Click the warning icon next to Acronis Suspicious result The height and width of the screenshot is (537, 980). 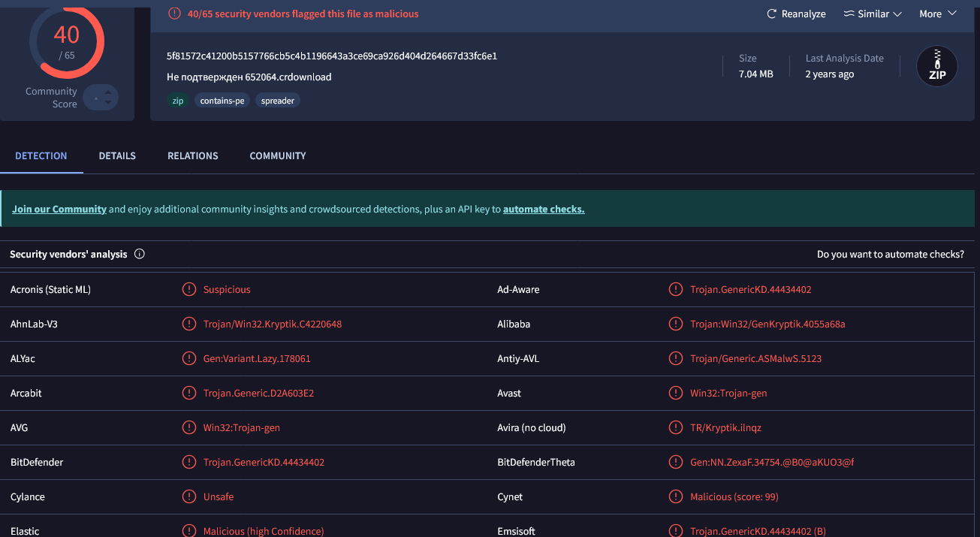[189, 289]
